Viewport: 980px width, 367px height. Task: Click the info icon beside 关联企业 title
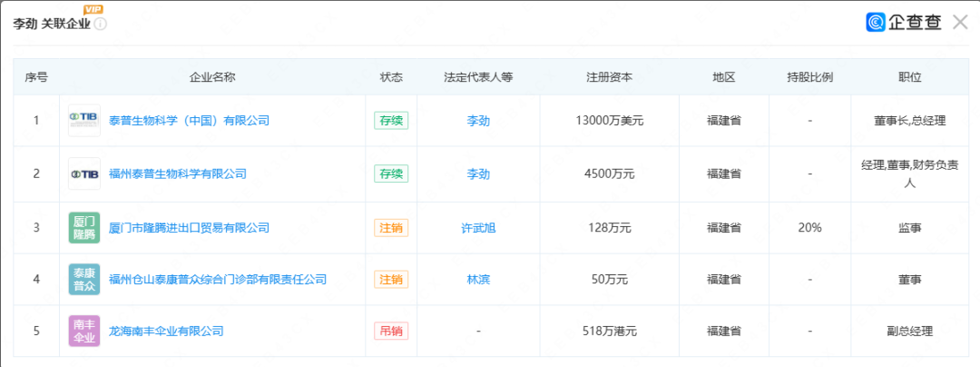point(100,25)
